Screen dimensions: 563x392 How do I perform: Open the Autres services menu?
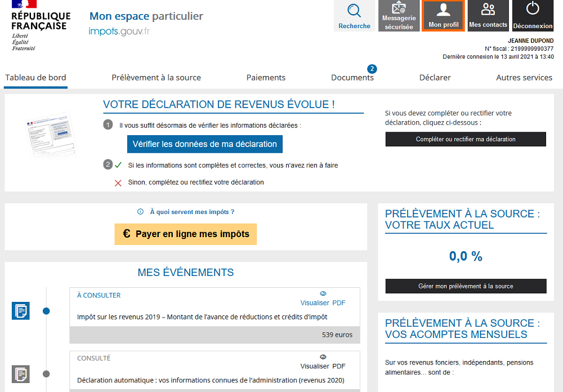(x=524, y=78)
